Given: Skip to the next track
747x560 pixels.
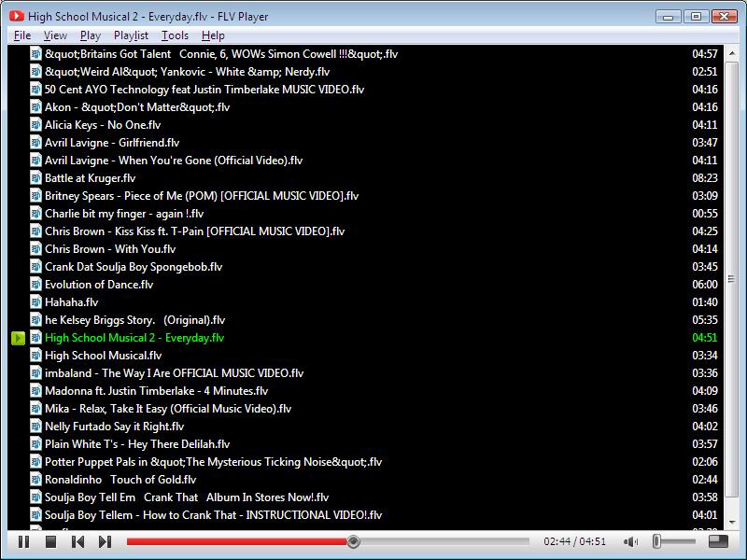Looking at the screenshot, I should (106, 542).
